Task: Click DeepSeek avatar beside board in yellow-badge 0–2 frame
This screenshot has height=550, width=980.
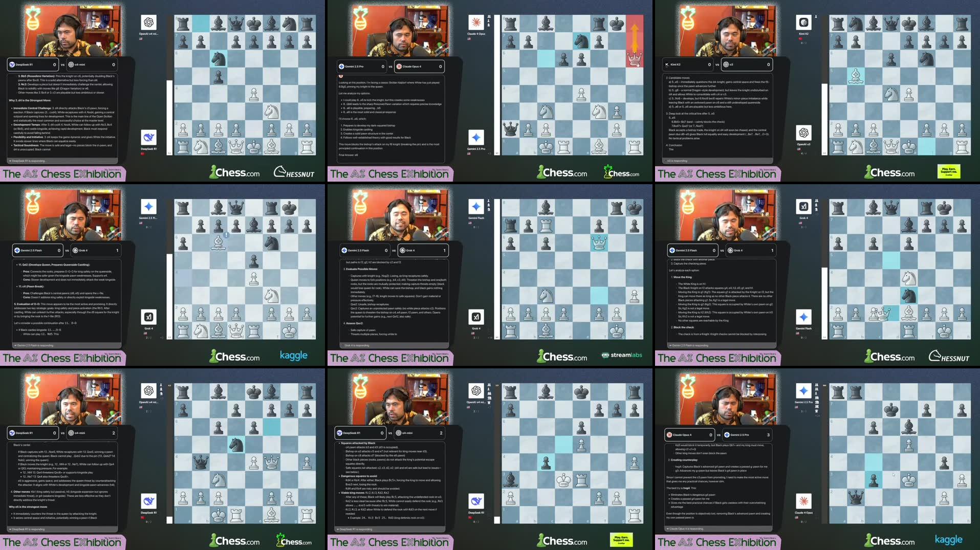Action: (476, 501)
